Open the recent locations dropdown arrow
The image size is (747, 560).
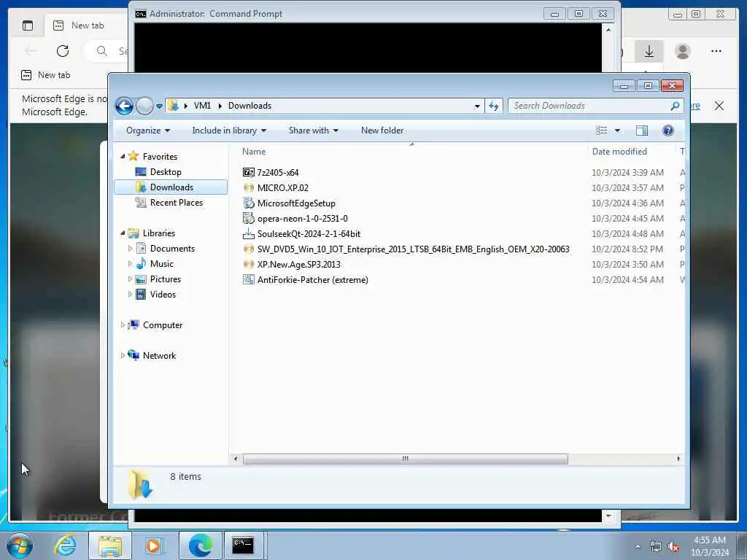(159, 106)
